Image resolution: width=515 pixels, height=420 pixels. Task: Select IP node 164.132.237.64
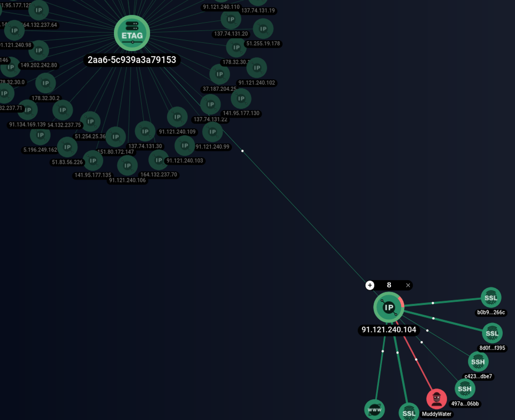pyautogui.click(x=39, y=10)
